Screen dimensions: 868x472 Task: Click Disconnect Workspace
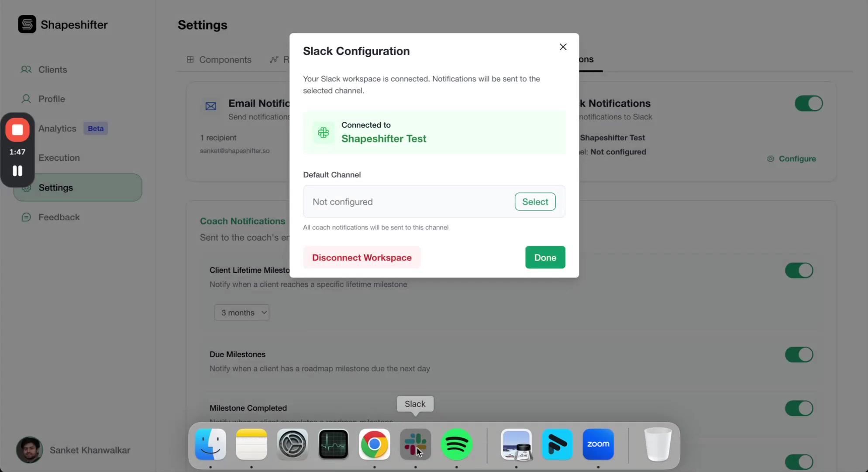[362, 257]
